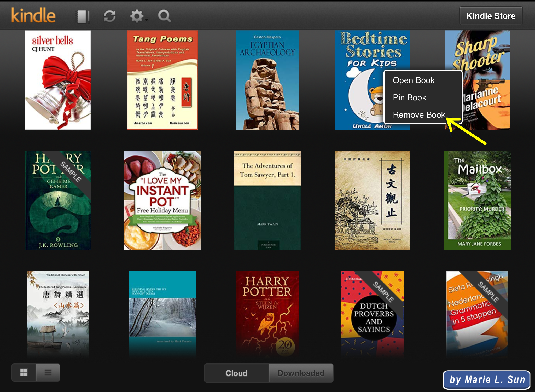Screen dimensions: 535x392
Task: Click the sync refresh icon
Action: tap(110, 16)
